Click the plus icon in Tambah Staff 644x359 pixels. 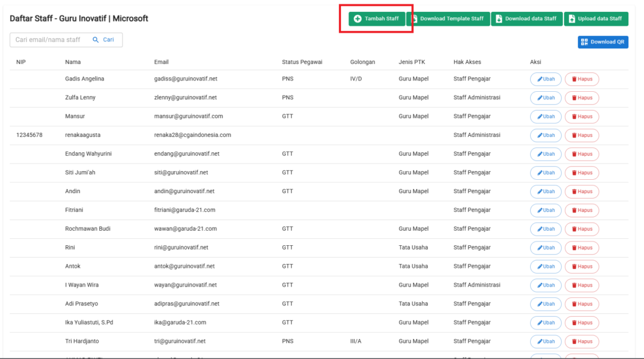pyautogui.click(x=358, y=19)
